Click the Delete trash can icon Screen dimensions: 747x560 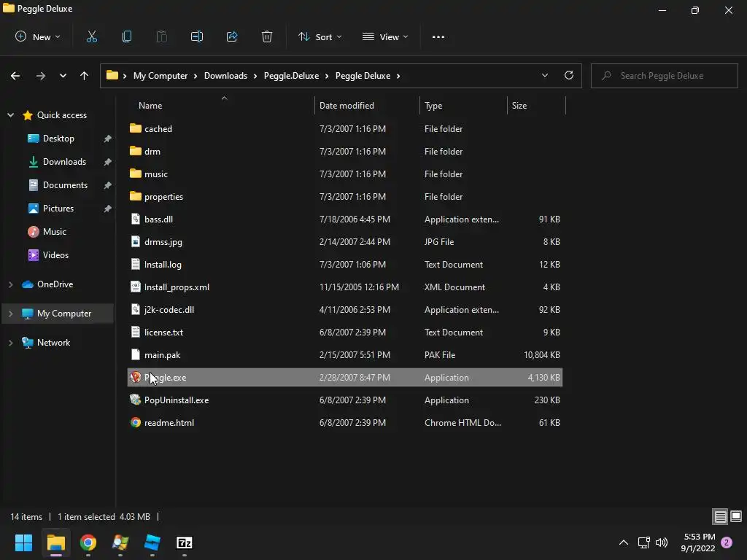point(267,36)
